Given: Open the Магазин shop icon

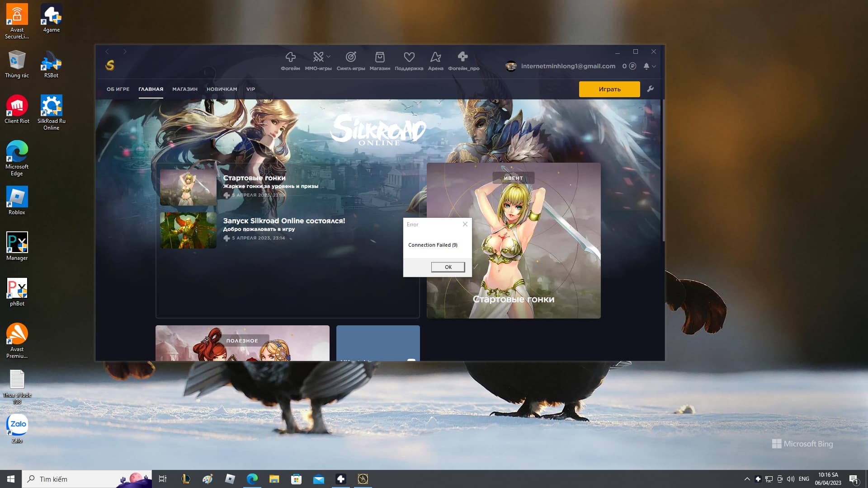Looking at the screenshot, I should coord(380,57).
